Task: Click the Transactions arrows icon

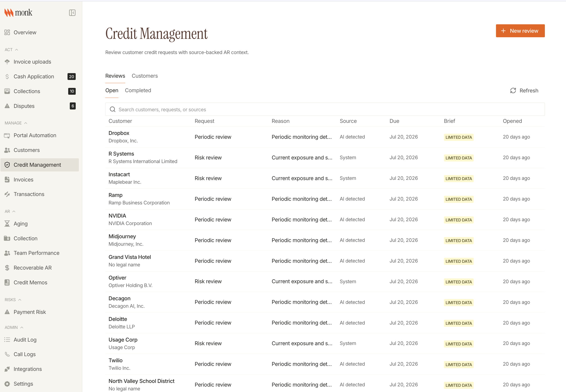Action: pyautogui.click(x=7, y=194)
